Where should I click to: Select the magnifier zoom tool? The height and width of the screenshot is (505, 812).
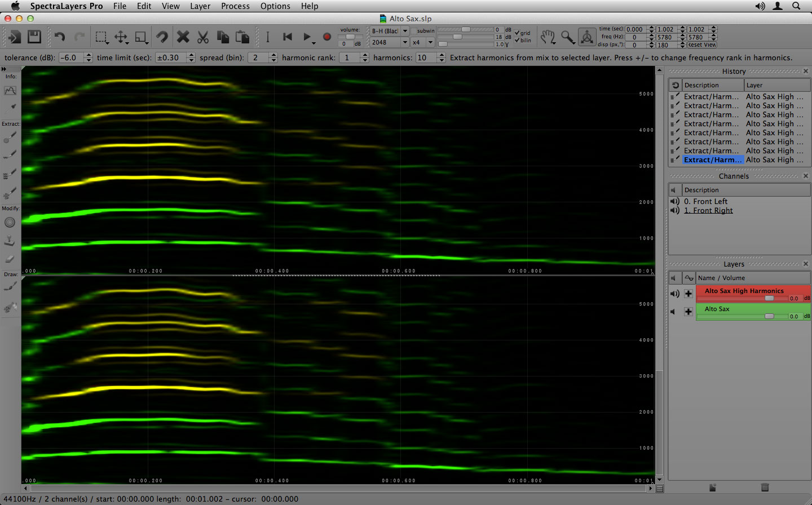(x=568, y=37)
